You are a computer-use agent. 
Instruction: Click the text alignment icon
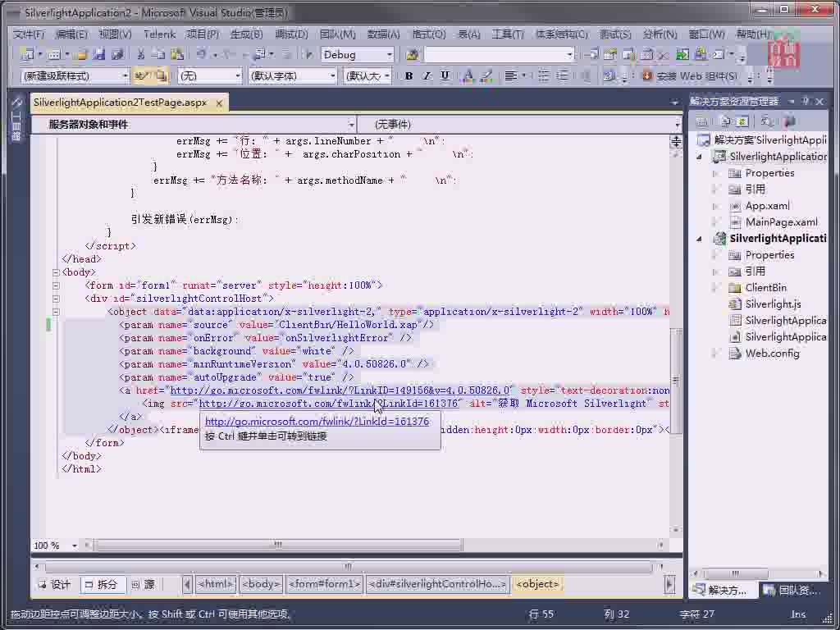pyautogui.click(x=510, y=76)
